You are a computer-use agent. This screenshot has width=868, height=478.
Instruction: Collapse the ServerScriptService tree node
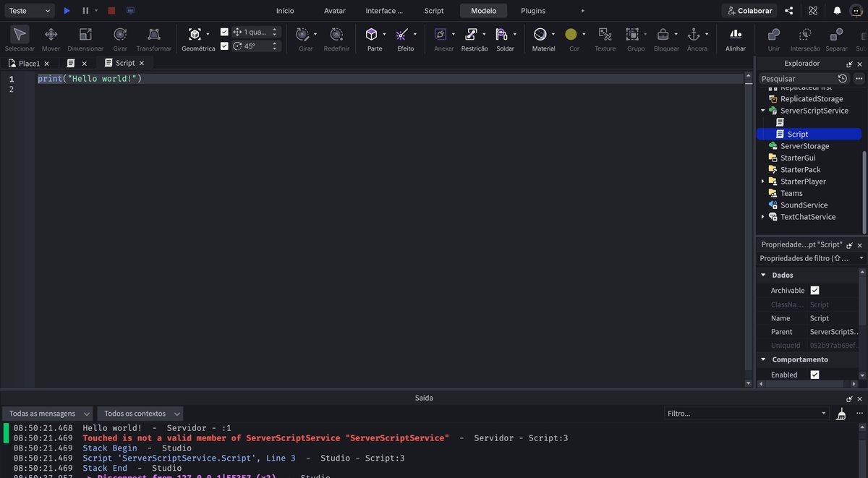[x=762, y=111]
